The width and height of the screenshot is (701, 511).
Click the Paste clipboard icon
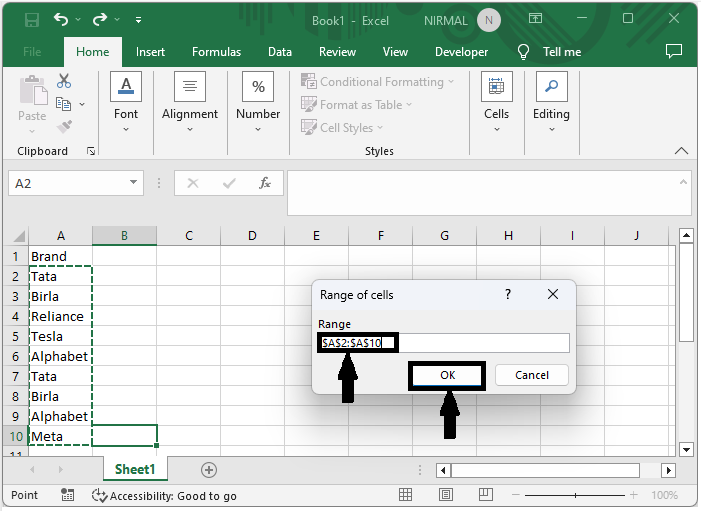(33, 91)
